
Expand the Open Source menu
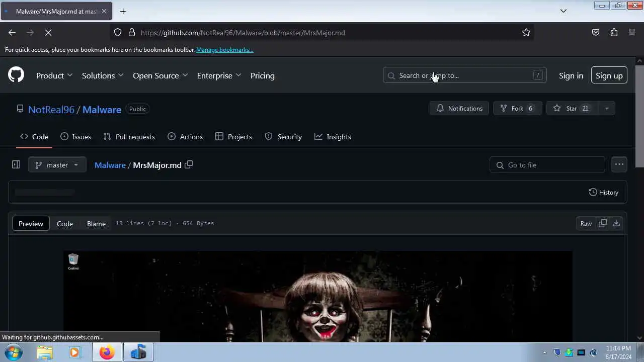click(160, 75)
